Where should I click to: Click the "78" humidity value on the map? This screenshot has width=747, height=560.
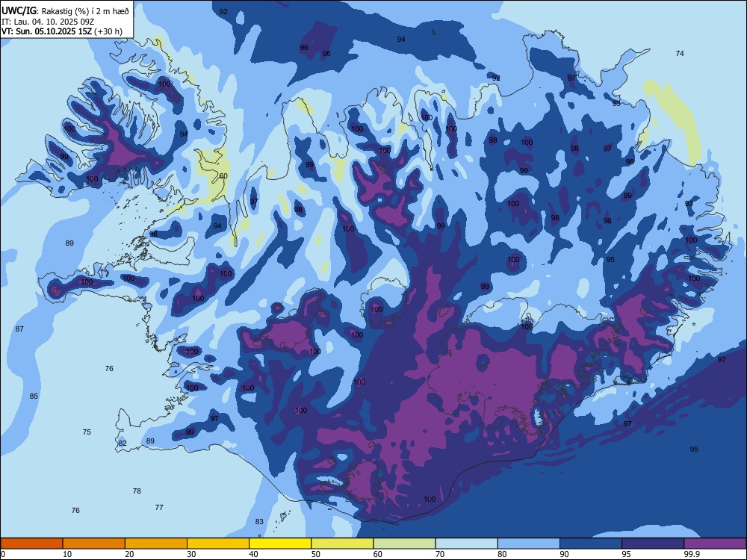[137, 491]
